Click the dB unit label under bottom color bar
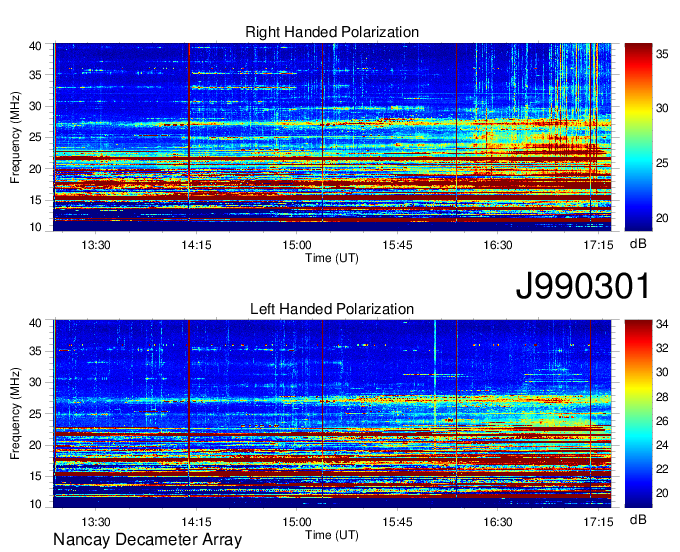Screen dimensions: 680x552 click(638, 520)
